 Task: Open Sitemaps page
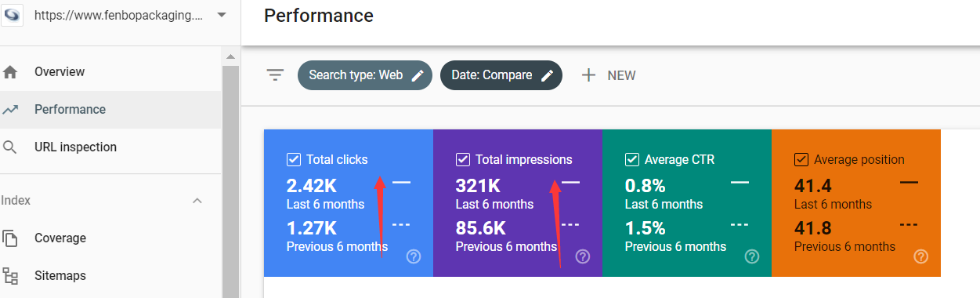[111, 276]
